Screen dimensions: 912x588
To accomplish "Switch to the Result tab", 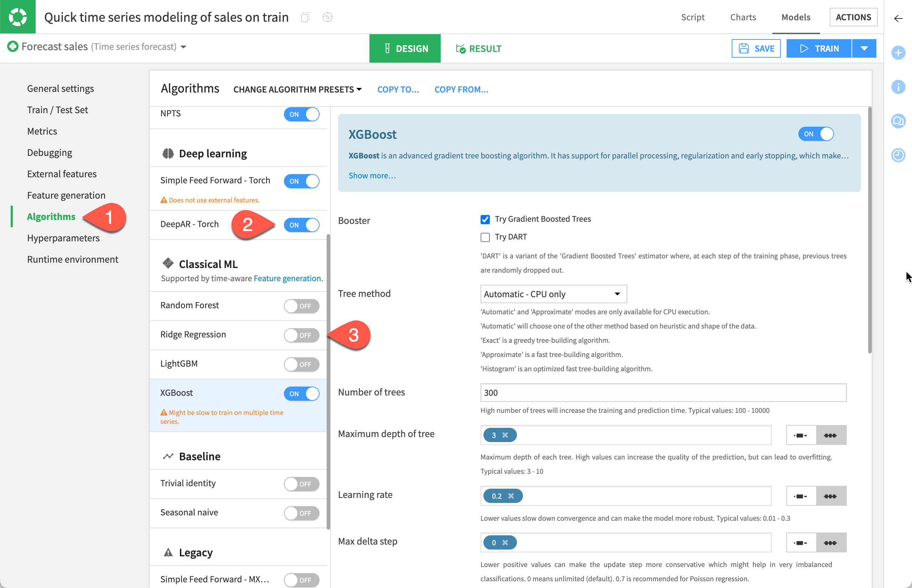I will [478, 48].
